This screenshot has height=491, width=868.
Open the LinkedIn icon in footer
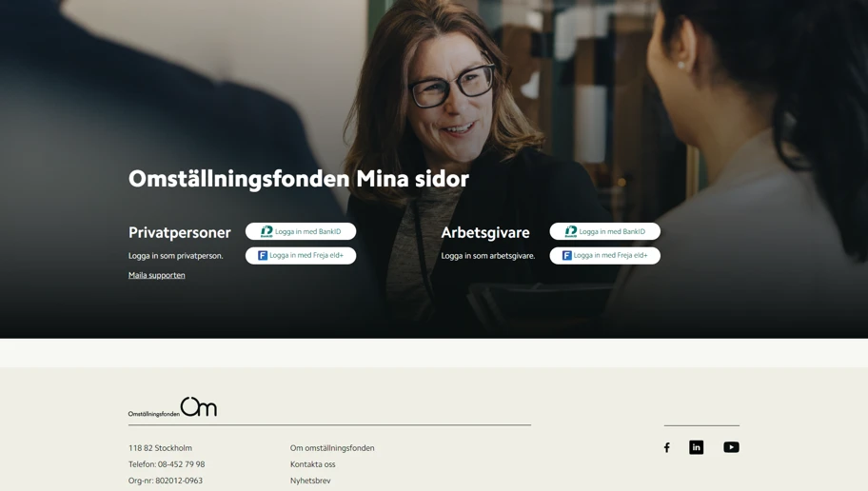coord(697,447)
